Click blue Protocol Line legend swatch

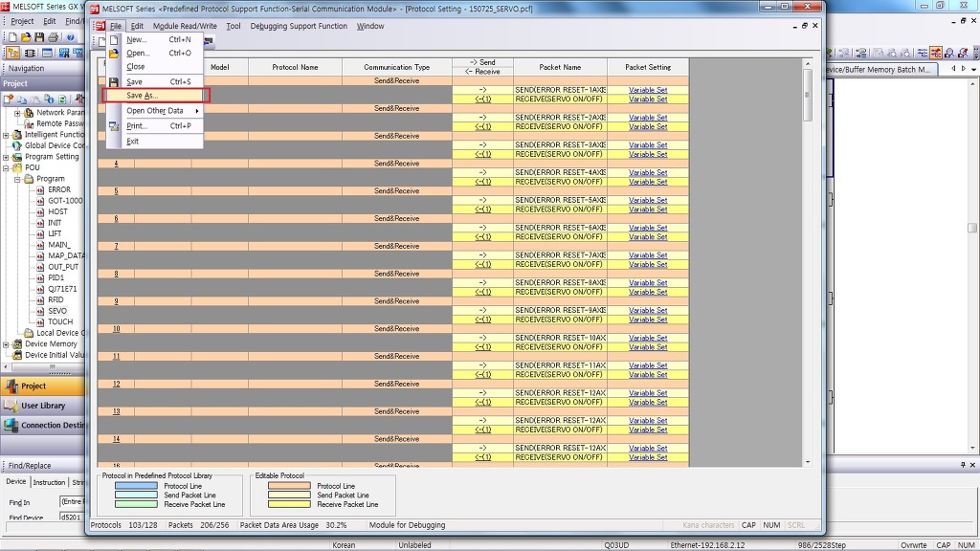pyautogui.click(x=136, y=485)
